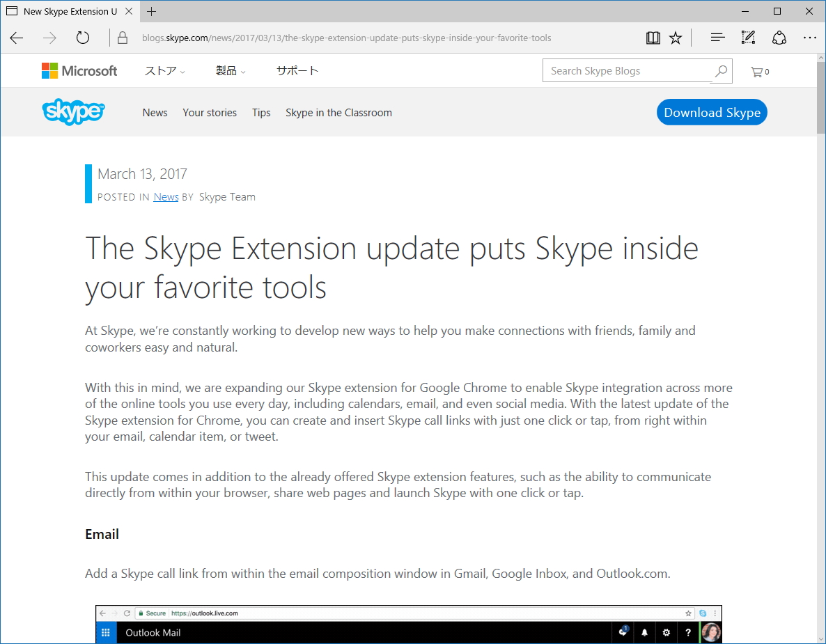The image size is (826, 644).
Task: Refresh the current page
Action: (83, 38)
